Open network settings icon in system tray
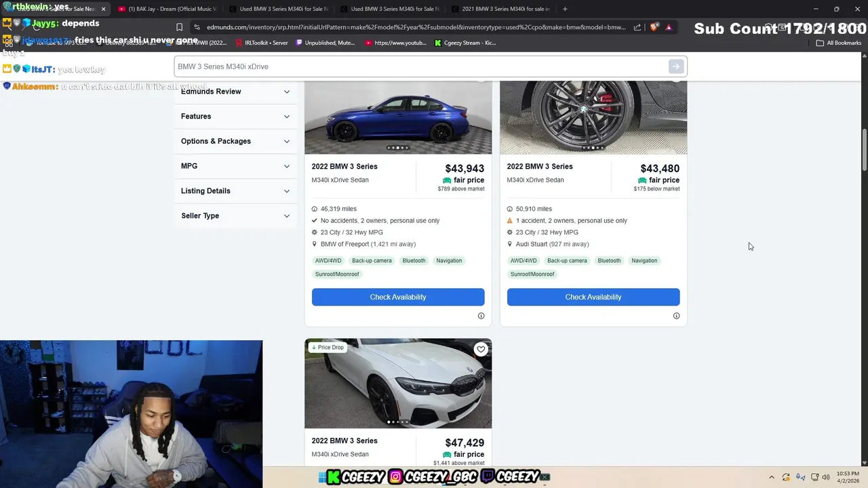This screenshot has height=488, width=868. point(814,477)
